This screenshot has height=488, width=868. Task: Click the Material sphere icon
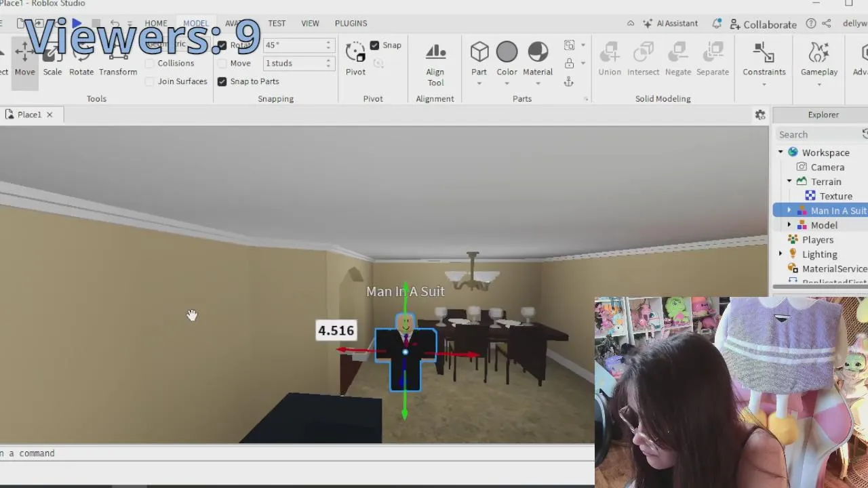click(538, 52)
